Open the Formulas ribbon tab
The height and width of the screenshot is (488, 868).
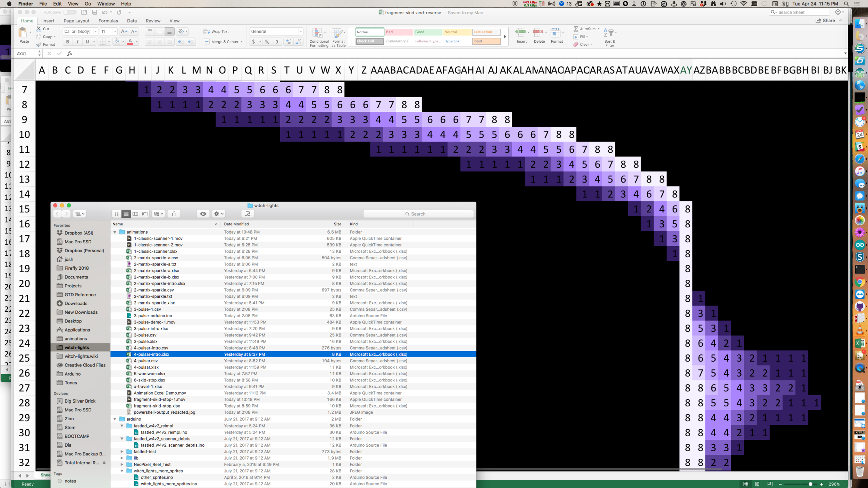[x=108, y=21]
